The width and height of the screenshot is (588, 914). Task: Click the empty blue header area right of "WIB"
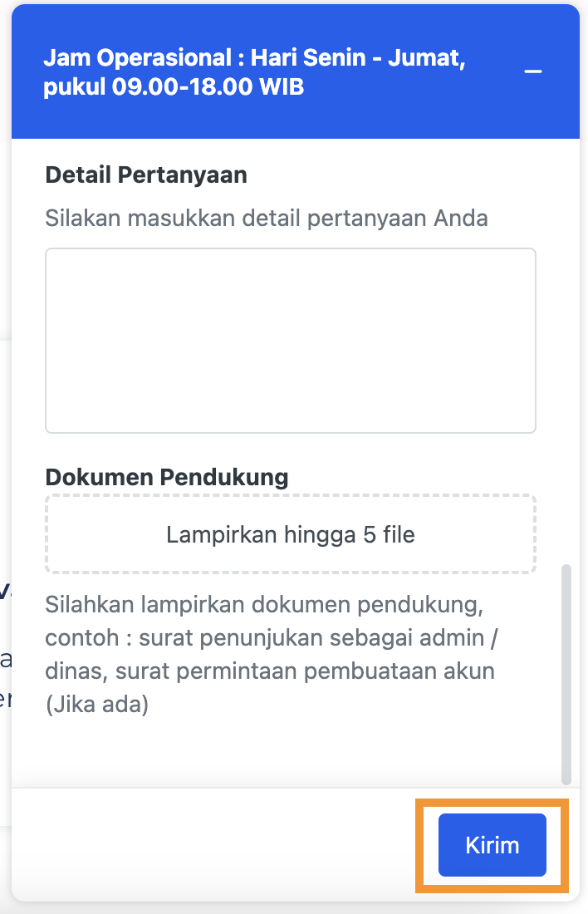[415, 87]
